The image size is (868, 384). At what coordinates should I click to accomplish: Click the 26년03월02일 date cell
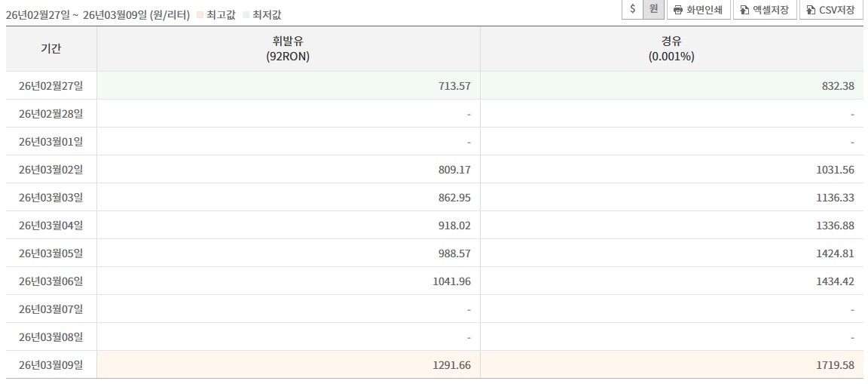[x=51, y=170]
